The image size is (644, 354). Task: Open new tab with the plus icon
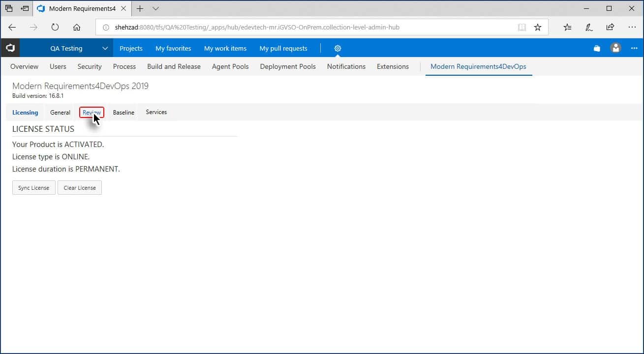pyautogui.click(x=140, y=9)
